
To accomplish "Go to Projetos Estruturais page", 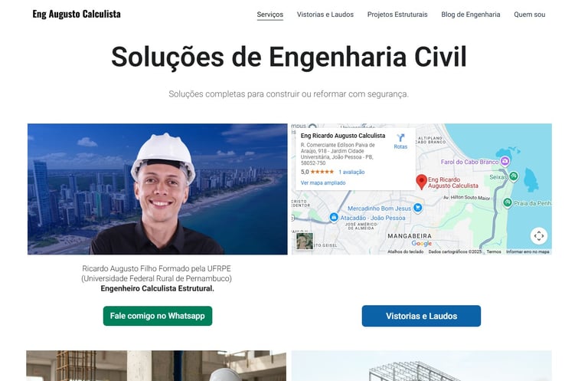I will (397, 15).
